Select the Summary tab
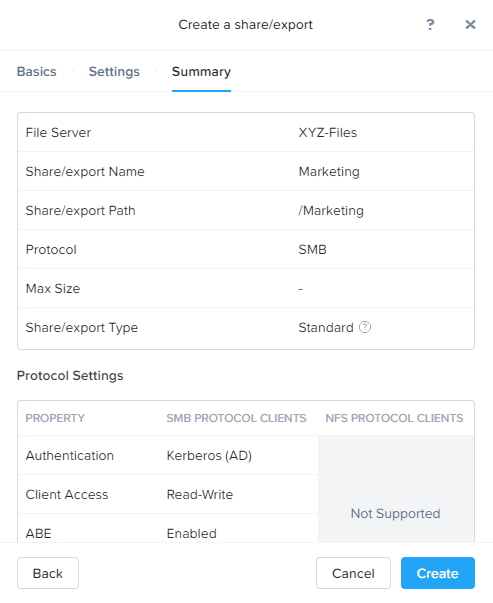The image size is (493, 603). click(201, 72)
